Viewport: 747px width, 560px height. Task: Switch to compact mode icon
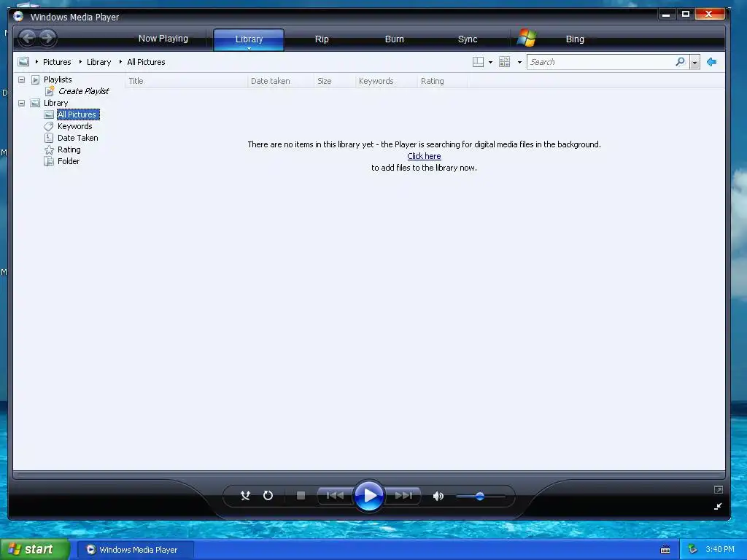pos(718,506)
